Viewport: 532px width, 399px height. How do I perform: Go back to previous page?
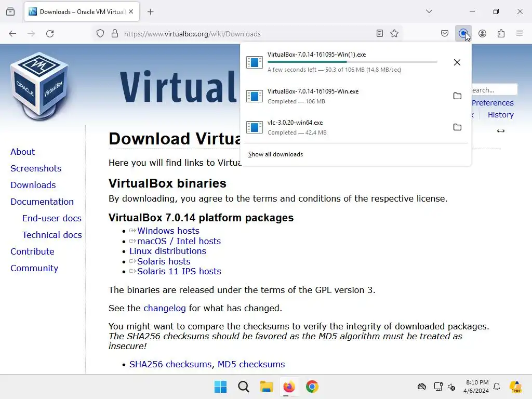pos(12,34)
